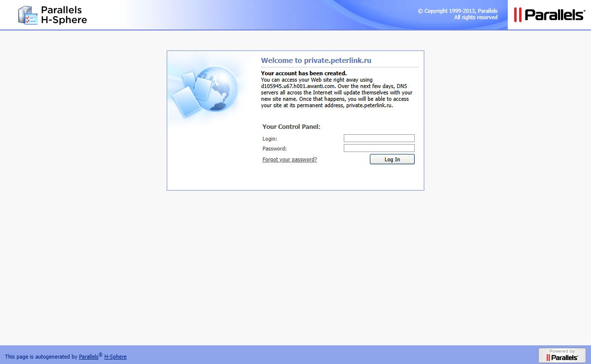Click 'This page is autogenerated by' text

click(41, 357)
